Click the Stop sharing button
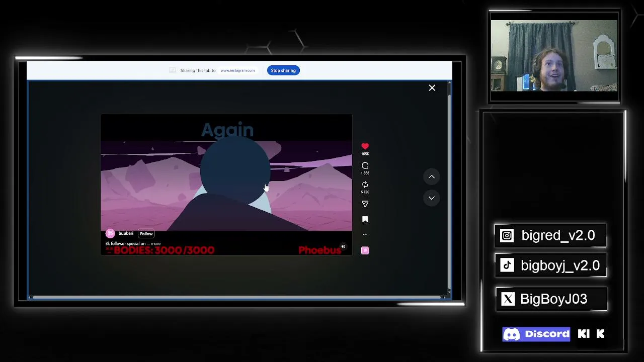644x362 pixels. (x=283, y=70)
